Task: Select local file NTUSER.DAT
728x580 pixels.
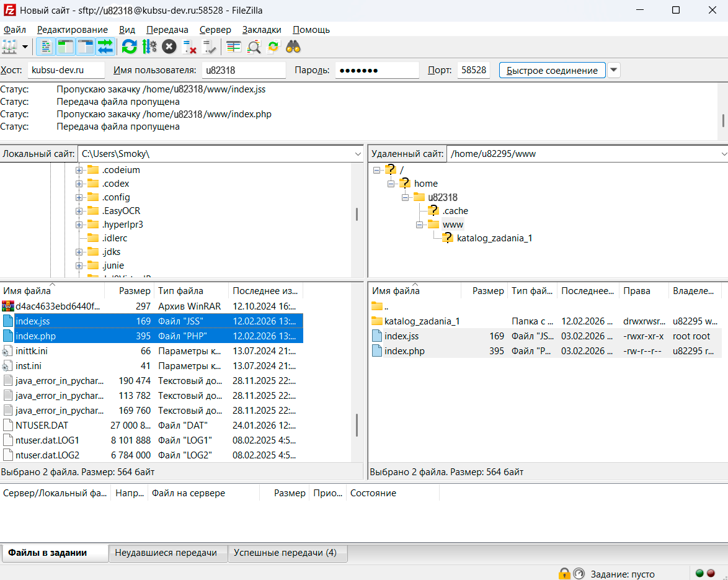Action: coord(152,425)
